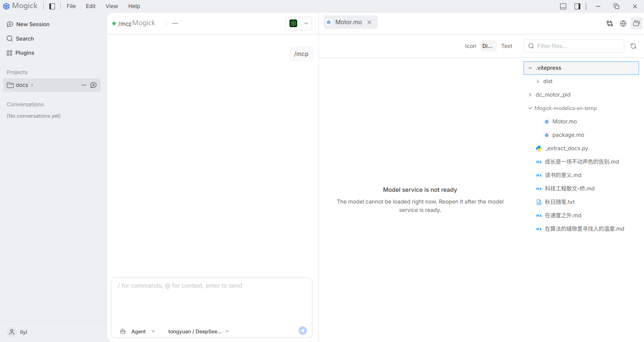Refresh the file tree
Image resolution: width=644 pixels, height=342 pixels.
point(633,46)
